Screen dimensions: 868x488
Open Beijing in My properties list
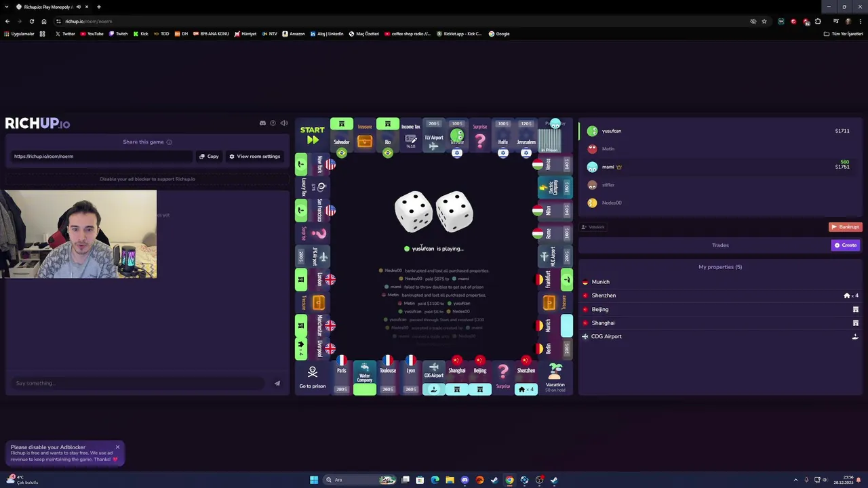pyautogui.click(x=720, y=309)
